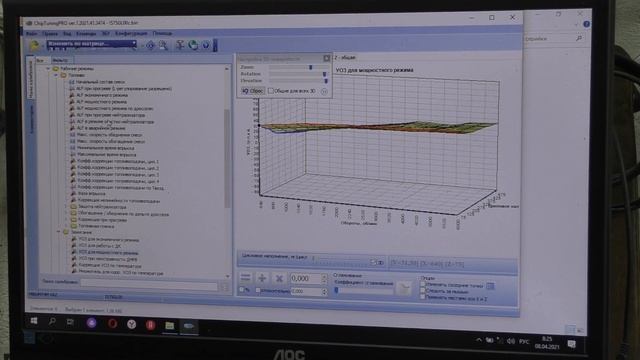The image size is (640, 360).
Task: Open the Конфигурация menu
Action: (131, 33)
